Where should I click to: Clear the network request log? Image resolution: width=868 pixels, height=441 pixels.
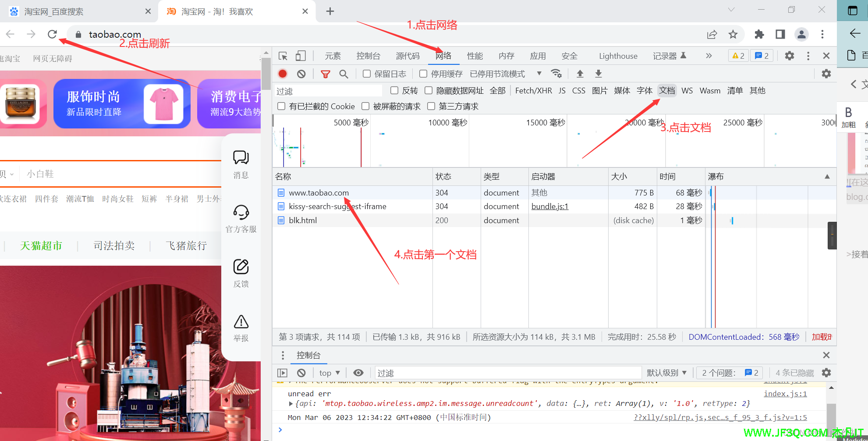pyautogui.click(x=301, y=74)
